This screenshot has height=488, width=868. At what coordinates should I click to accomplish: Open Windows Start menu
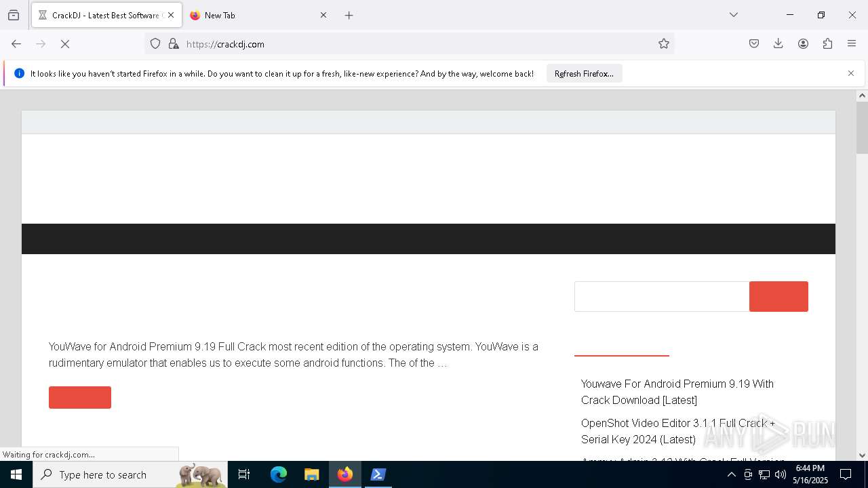[16, 474]
